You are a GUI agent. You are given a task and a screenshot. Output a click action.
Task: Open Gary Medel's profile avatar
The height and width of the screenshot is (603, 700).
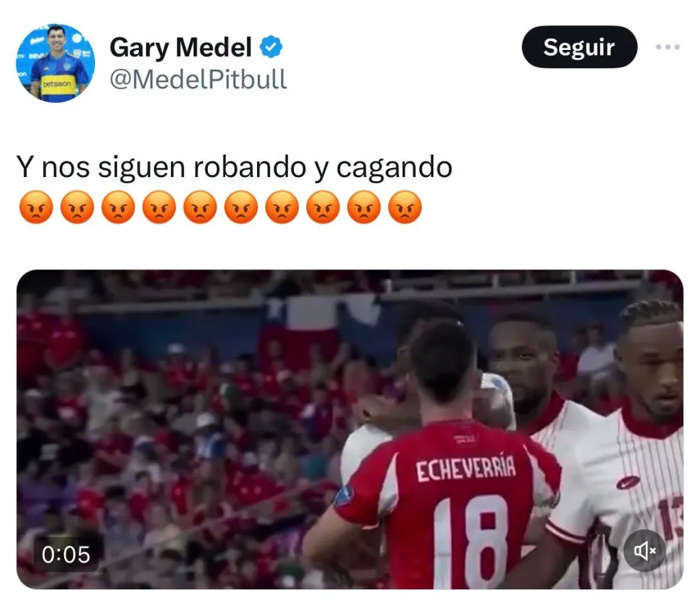pos(55,63)
